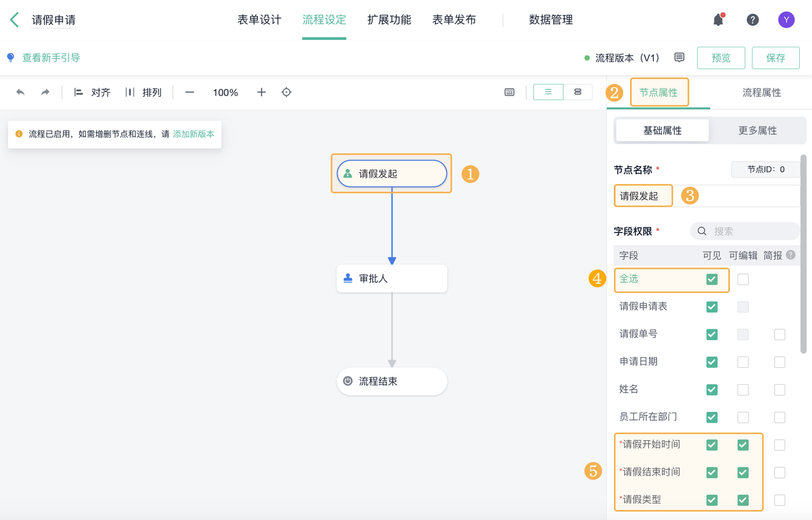Zoom out with the minus icon
This screenshot has width=812, height=520.
point(189,92)
